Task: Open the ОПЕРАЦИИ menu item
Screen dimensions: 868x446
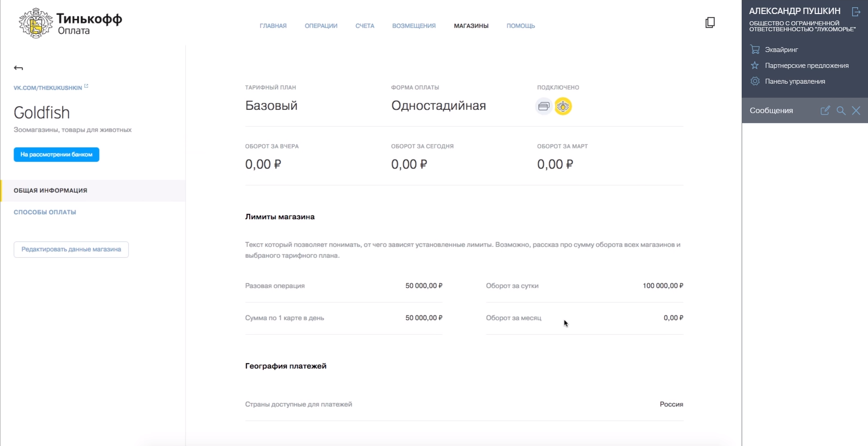Action: point(321,26)
